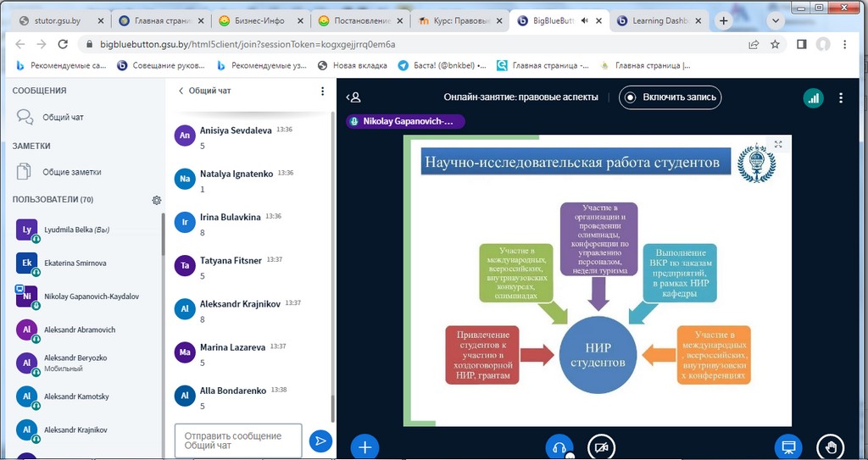Click the headphones listen-only audio button
The width and height of the screenshot is (868, 460).
click(559, 446)
